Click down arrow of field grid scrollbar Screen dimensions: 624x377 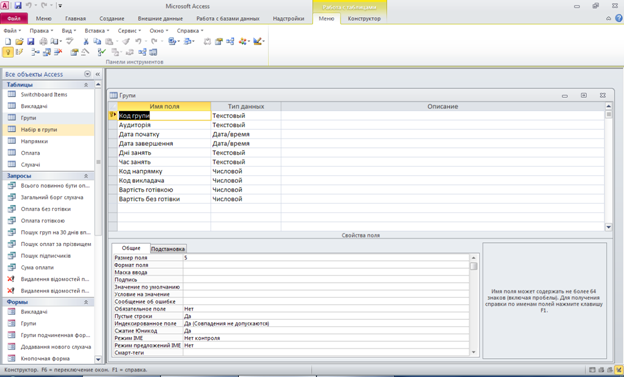(608, 227)
